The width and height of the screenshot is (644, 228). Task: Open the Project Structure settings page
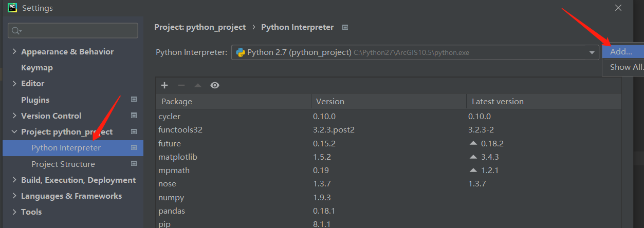coord(63,164)
